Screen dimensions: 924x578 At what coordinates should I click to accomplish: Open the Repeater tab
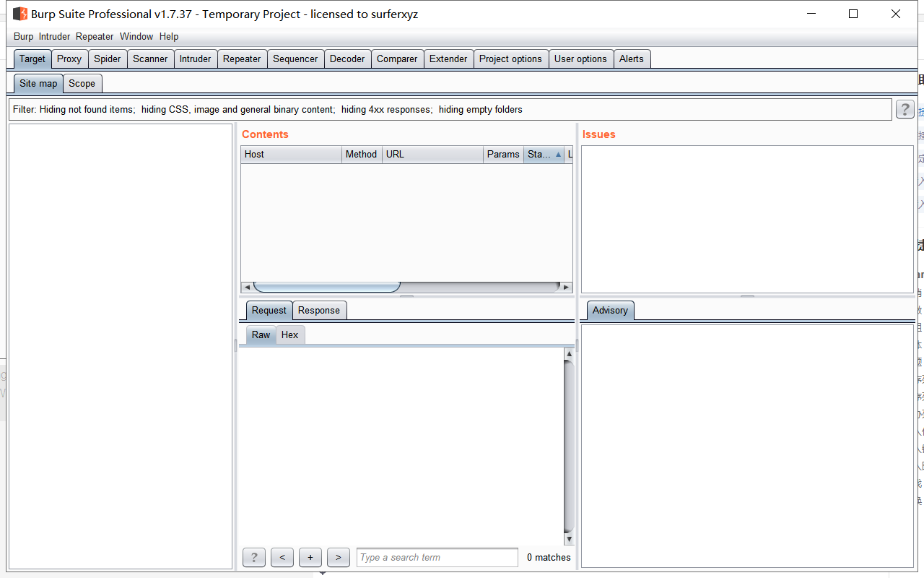(242, 59)
